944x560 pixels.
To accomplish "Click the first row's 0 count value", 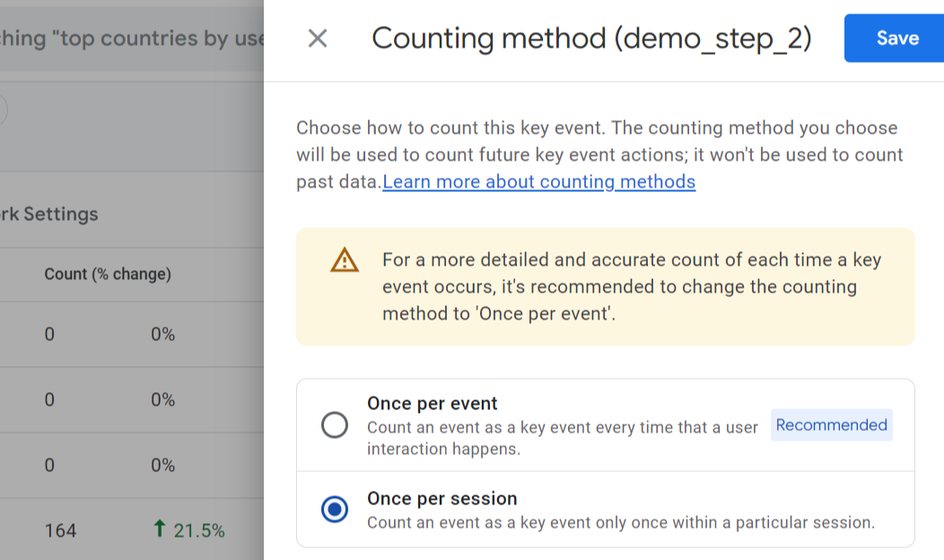I will point(49,335).
